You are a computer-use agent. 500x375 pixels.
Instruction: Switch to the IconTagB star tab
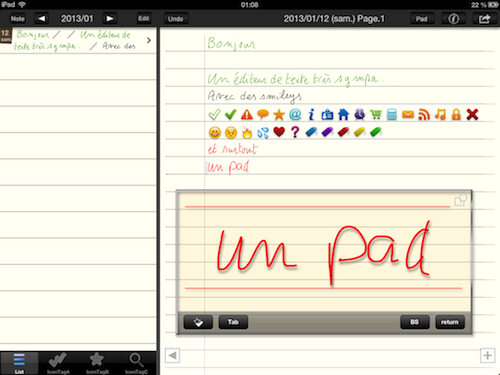(x=97, y=363)
